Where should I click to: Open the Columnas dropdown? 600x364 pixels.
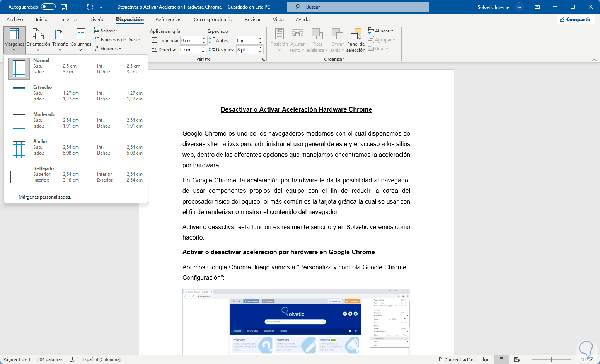[81, 39]
